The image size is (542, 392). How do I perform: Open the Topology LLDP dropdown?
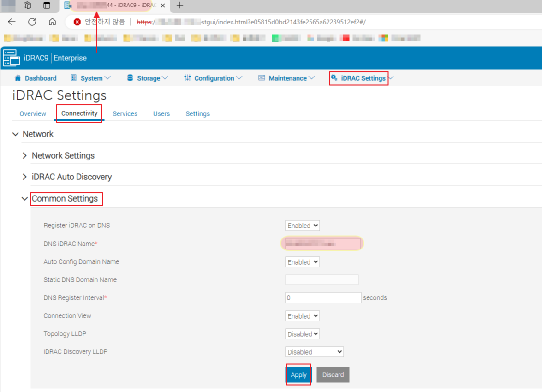tap(303, 334)
